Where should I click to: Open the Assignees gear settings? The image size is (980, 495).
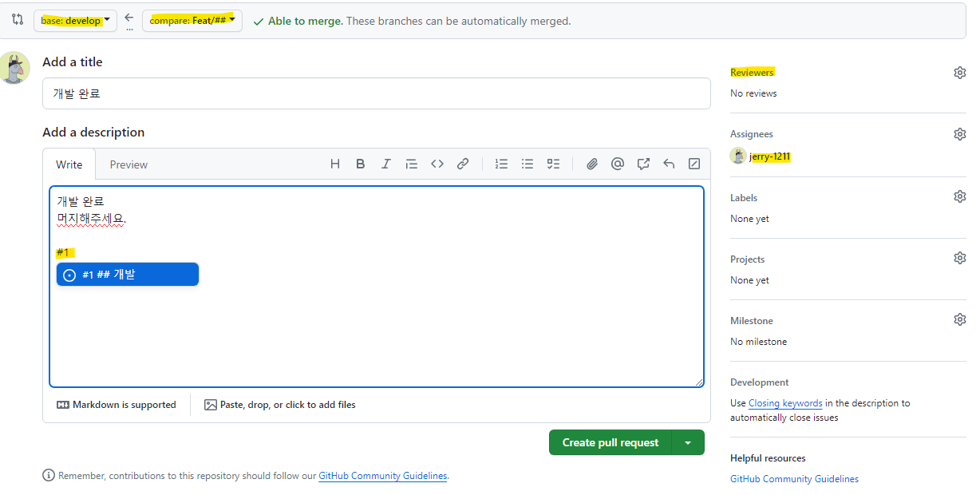960,134
